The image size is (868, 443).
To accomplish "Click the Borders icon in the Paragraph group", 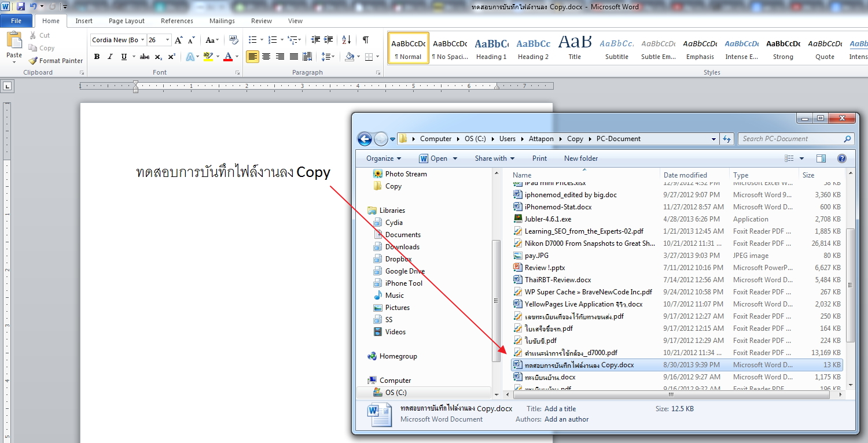I will (368, 57).
